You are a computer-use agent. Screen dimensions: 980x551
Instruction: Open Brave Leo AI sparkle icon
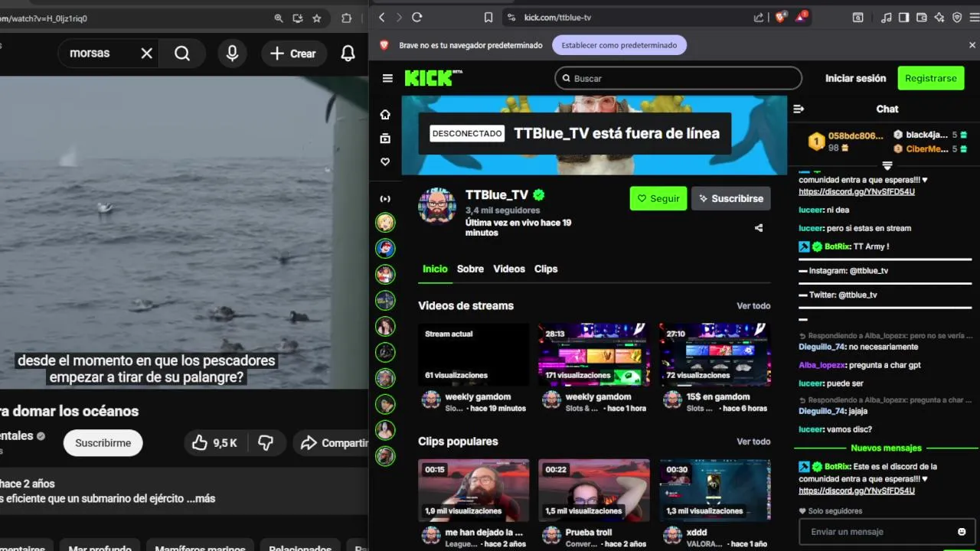click(939, 17)
